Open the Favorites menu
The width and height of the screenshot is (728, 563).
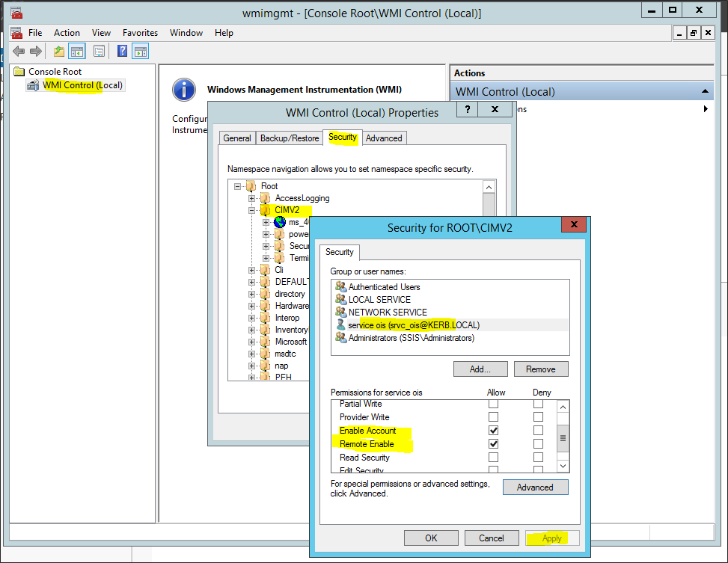[x=140, y=33]
